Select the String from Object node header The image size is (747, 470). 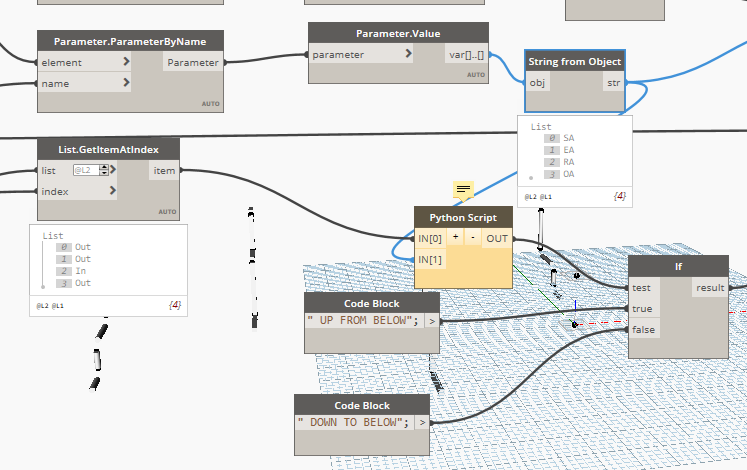[575, 61]
